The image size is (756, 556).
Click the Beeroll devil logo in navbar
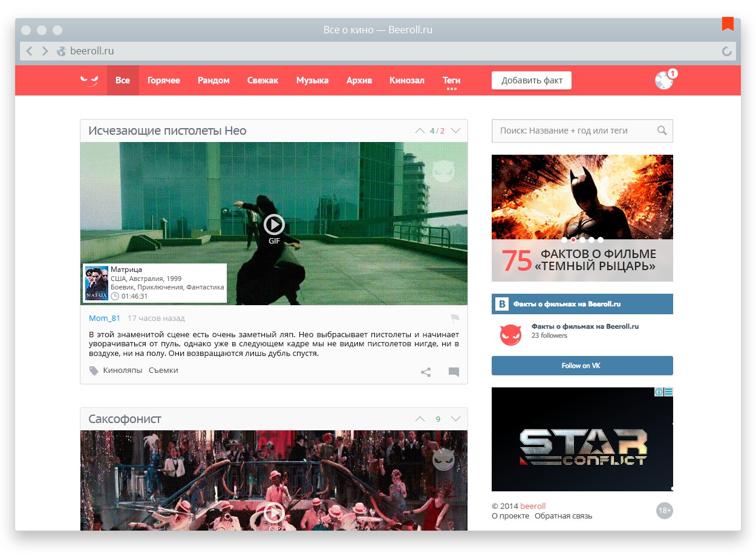point(89,80)
